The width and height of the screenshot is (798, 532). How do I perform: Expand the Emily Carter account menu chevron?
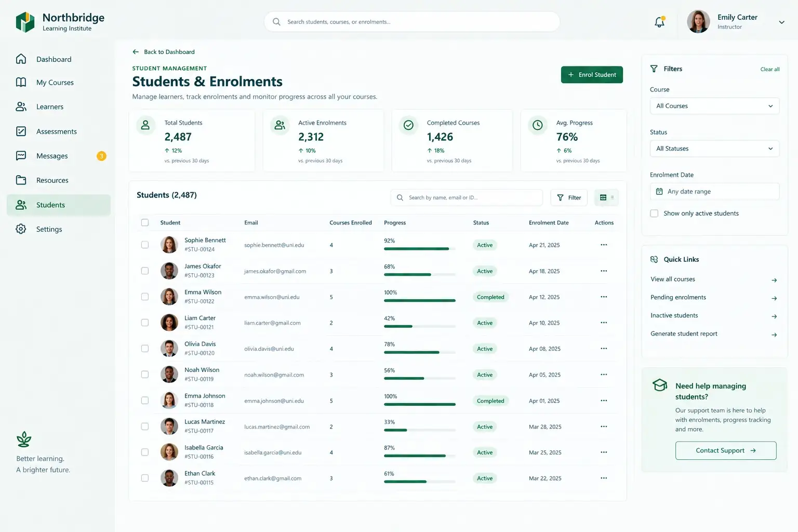click(781, 22)
